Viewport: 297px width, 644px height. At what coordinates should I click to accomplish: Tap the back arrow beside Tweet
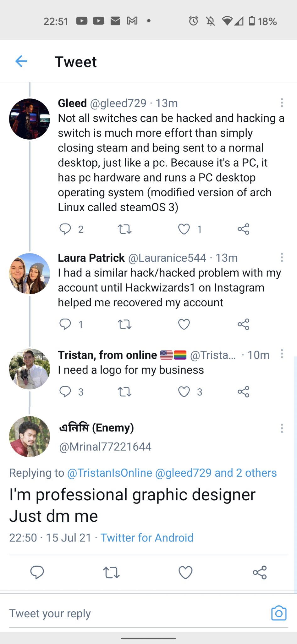click(21, 61)
